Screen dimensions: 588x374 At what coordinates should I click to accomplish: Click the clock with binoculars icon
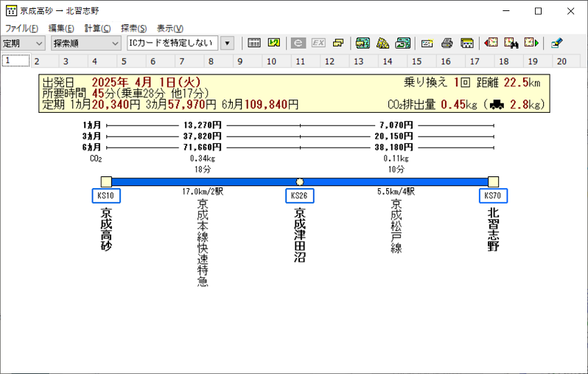(x=511, y=44)
